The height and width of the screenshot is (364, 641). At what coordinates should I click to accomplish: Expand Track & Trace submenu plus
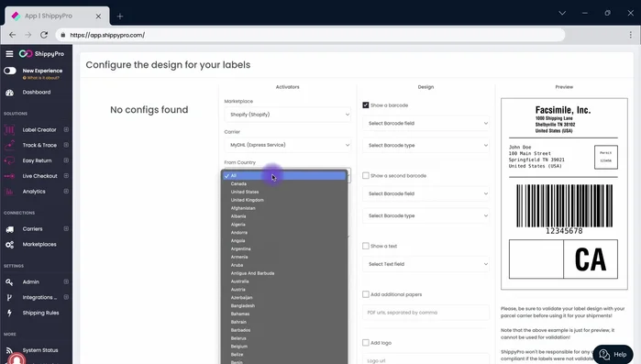pos(66,145)
